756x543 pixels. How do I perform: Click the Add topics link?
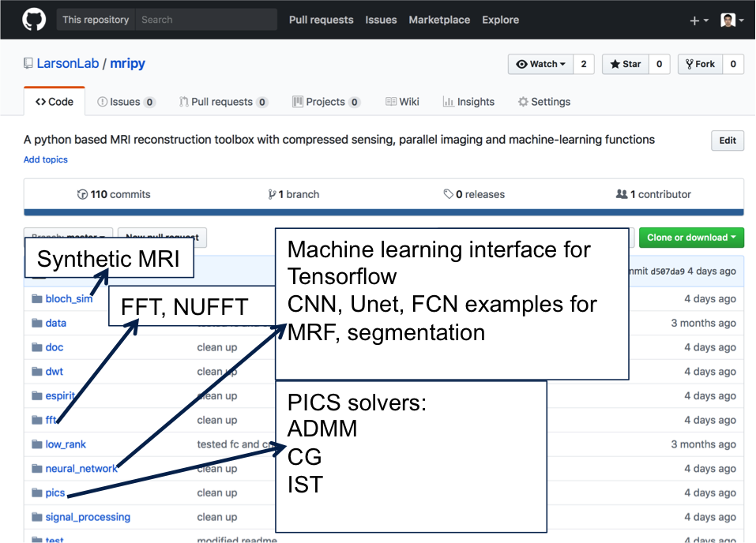[x=46, y=159]
